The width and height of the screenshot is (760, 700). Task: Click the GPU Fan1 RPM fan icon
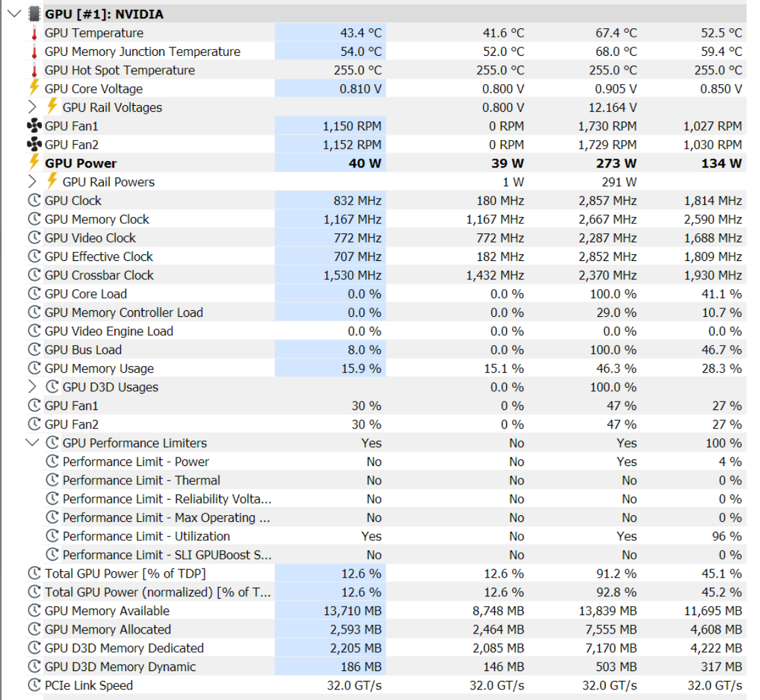[x=34, y=126]
